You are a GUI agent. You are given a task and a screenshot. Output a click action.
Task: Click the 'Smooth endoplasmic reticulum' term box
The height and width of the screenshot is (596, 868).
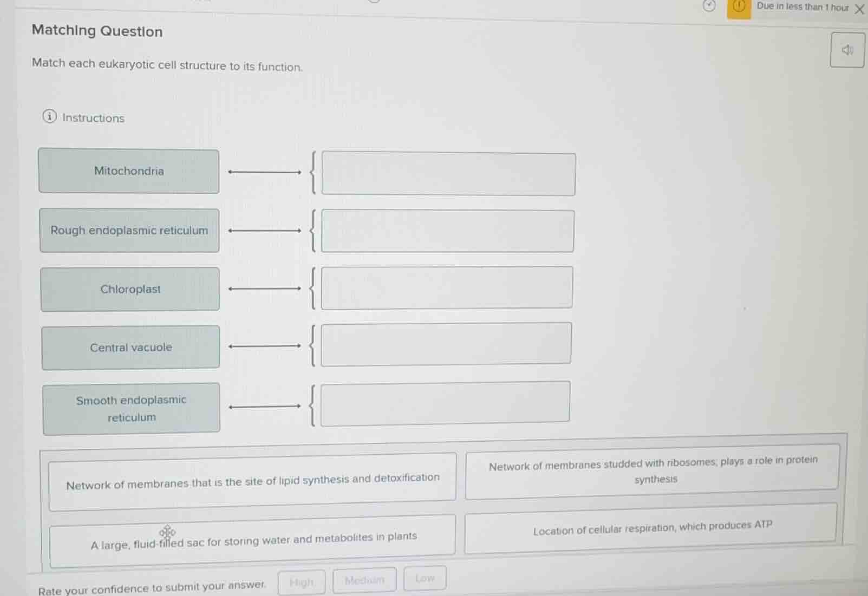131,408
